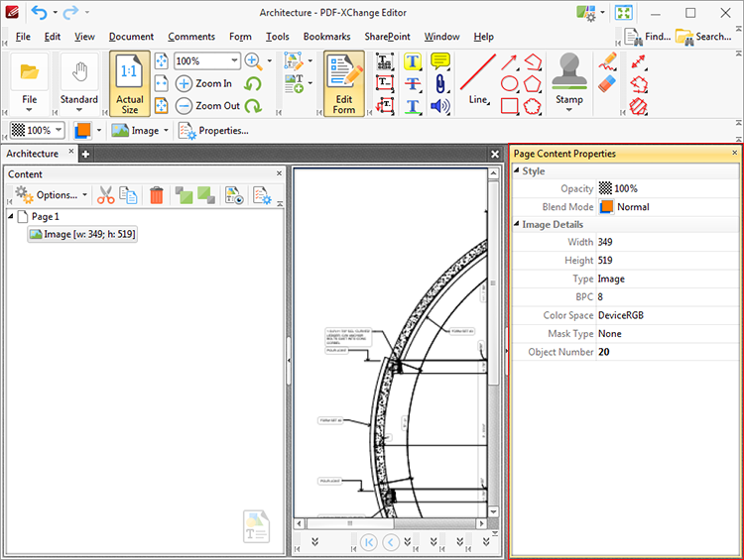This screenshot has height=560, width=744.
Task: Toggle full screen mode icon
Action: 624,13
